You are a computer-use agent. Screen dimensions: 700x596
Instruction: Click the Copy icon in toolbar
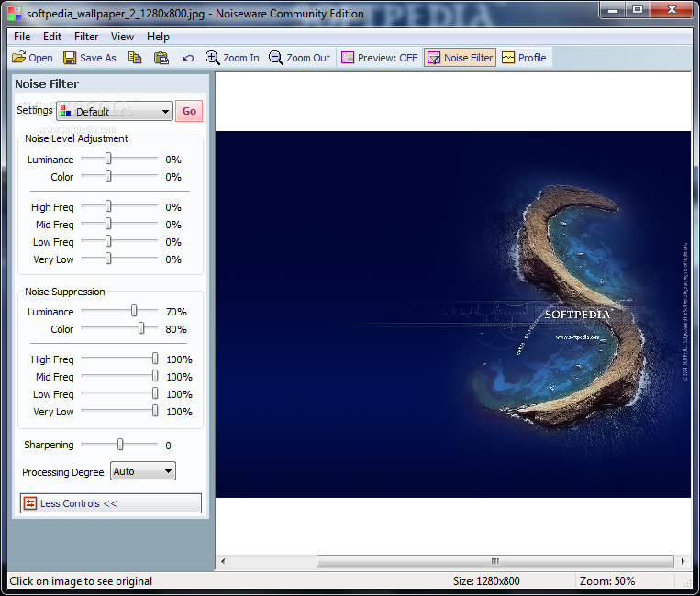[x=135, y=58]
